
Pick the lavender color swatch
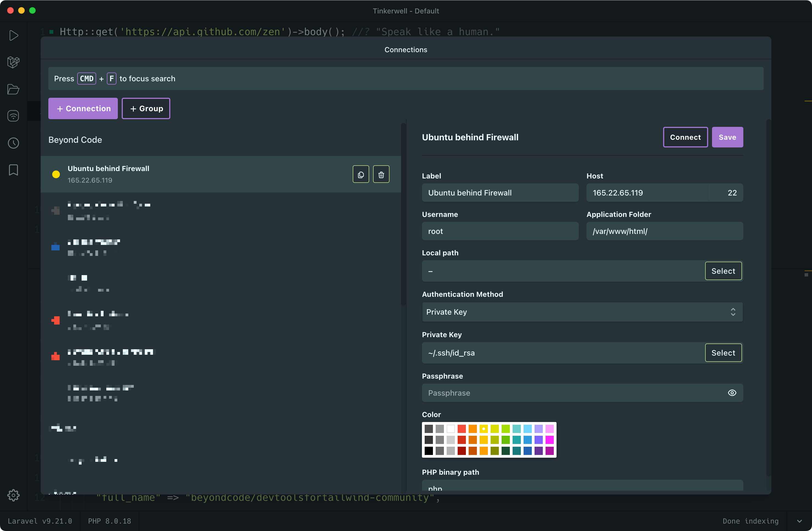click(x=538, y=429)
